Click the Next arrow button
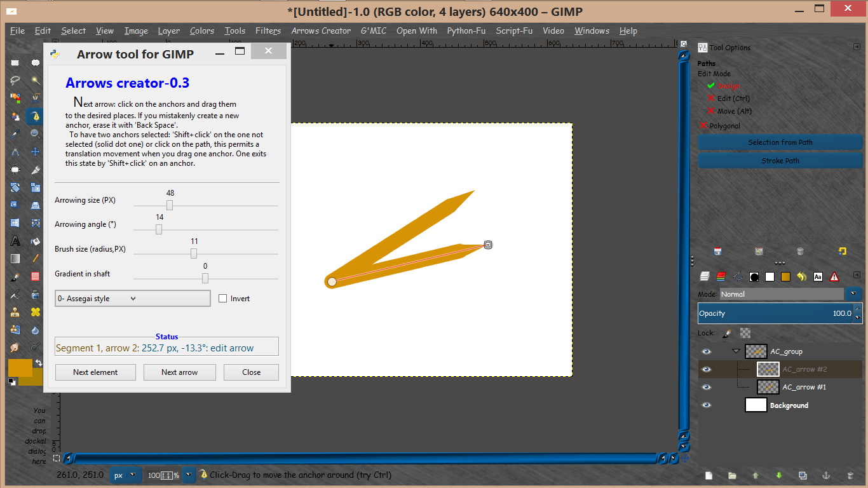 (x=180, y=372)
